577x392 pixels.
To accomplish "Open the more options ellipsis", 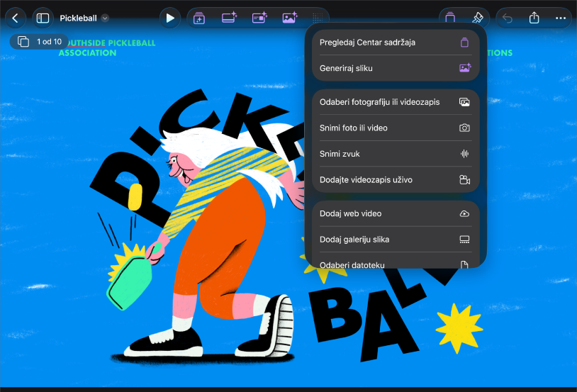I will tap(561, 18).
